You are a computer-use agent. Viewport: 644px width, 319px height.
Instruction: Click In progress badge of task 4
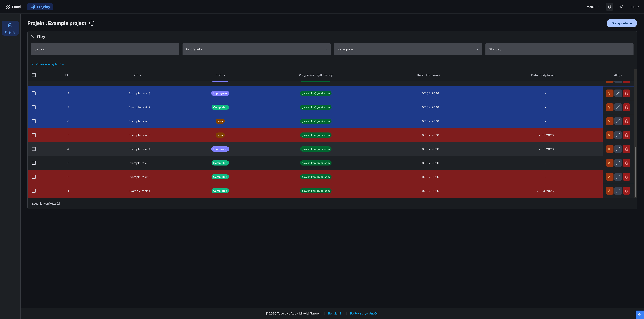coord(220,149)
